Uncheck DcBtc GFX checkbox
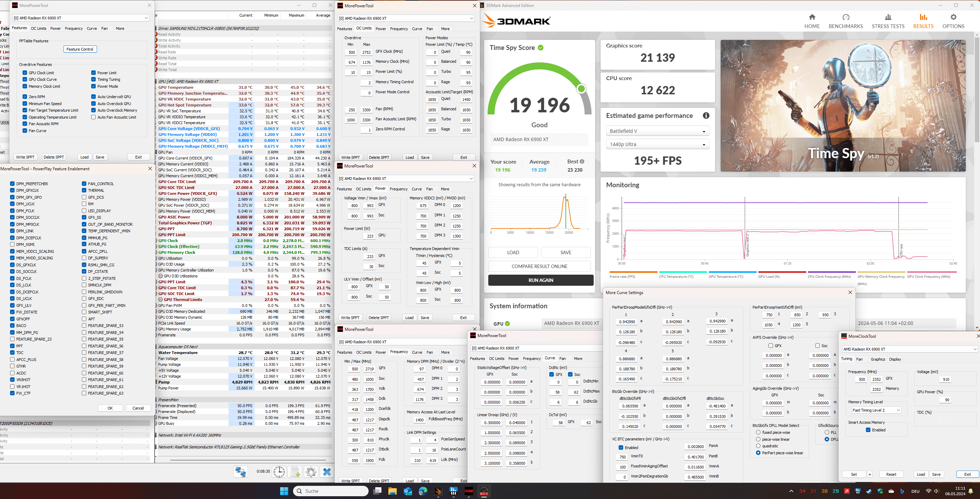 552,375
